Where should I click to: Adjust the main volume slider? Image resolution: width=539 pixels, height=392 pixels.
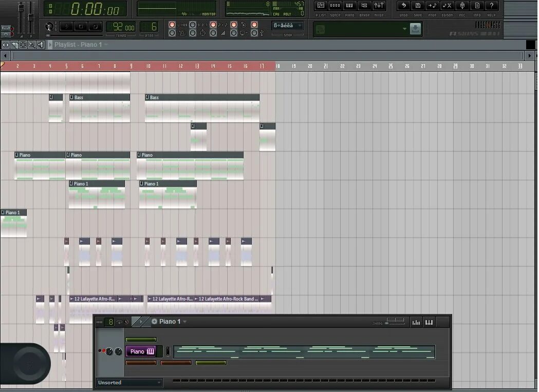21,17
